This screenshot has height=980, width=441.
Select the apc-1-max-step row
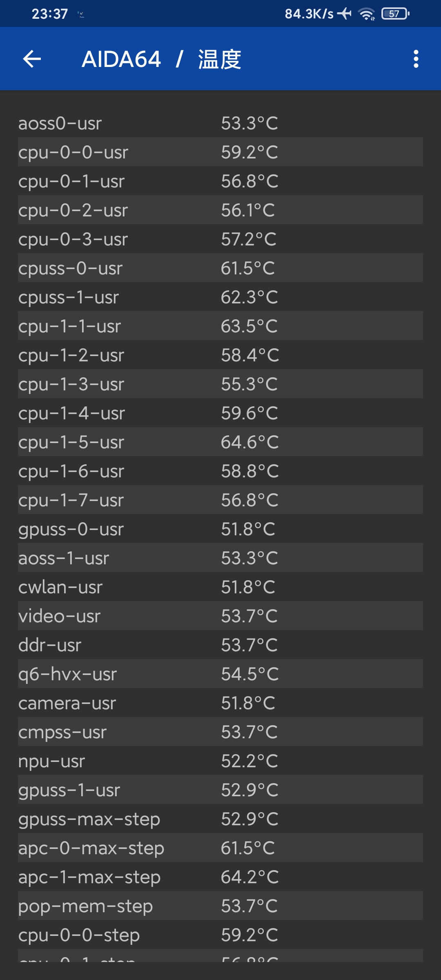click(x=220, y=877)
